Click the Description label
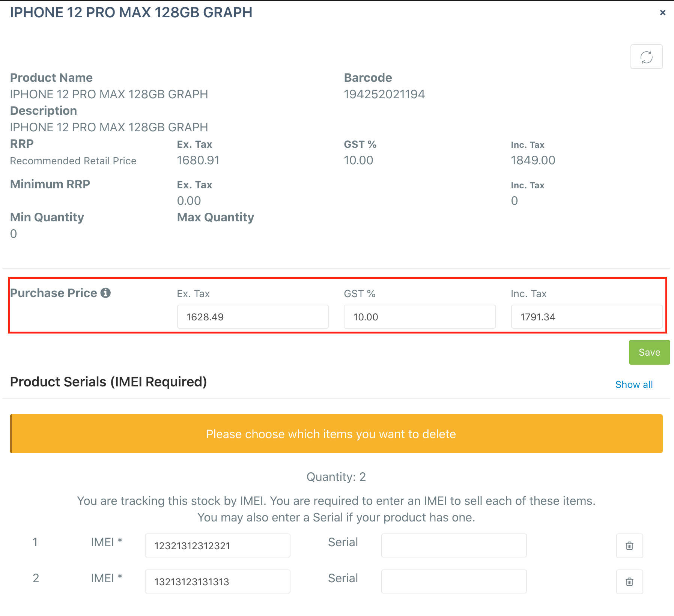The image size is (674, 616). [x=44, y=111]
